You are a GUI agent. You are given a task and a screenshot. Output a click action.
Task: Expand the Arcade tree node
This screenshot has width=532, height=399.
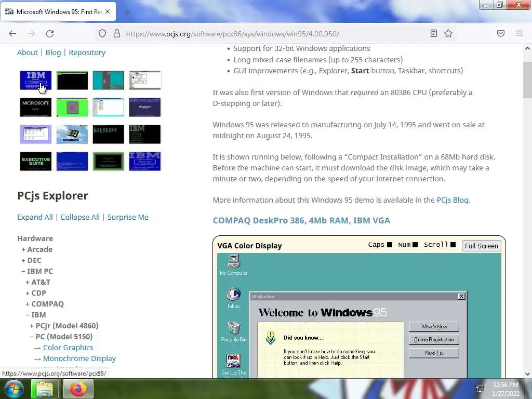click(37, 249)
